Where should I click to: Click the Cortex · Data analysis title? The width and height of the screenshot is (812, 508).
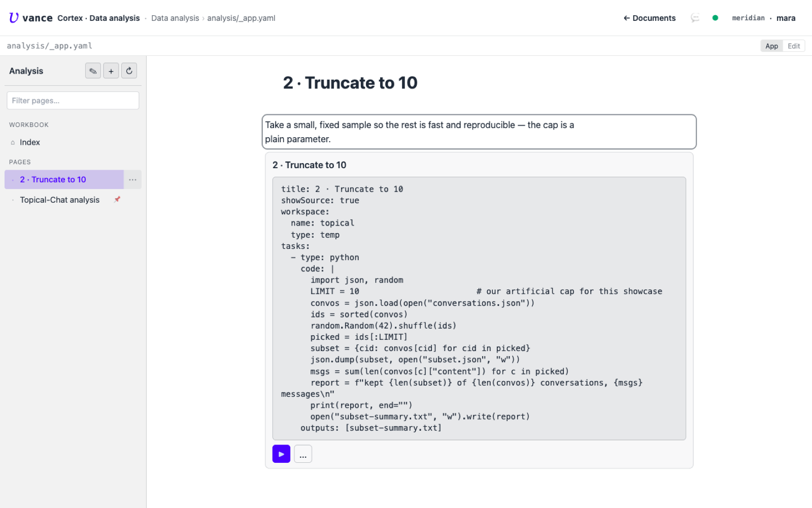click(98, 18)
